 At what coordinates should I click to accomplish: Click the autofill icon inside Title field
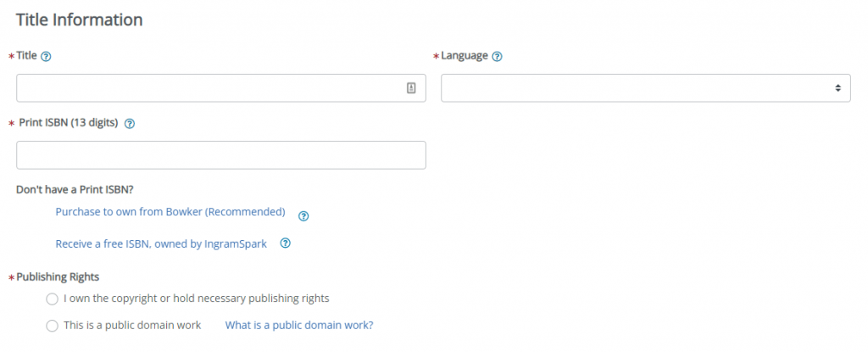coord(411,87)
